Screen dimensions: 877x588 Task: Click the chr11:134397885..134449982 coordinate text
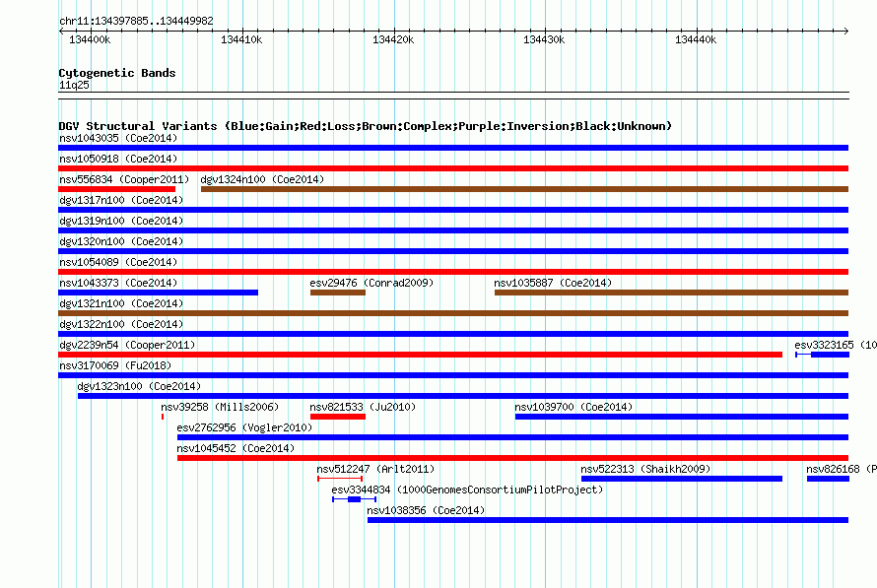136,21
